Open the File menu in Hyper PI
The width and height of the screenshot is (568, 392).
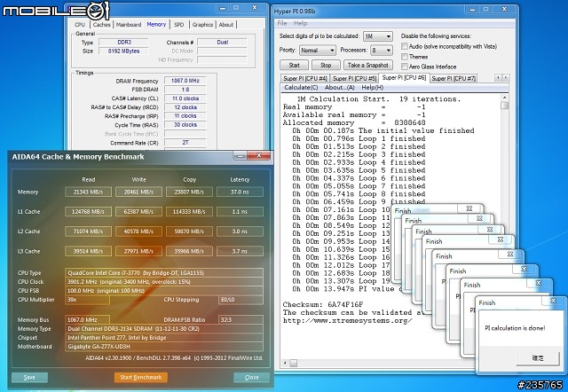point(282,23)
